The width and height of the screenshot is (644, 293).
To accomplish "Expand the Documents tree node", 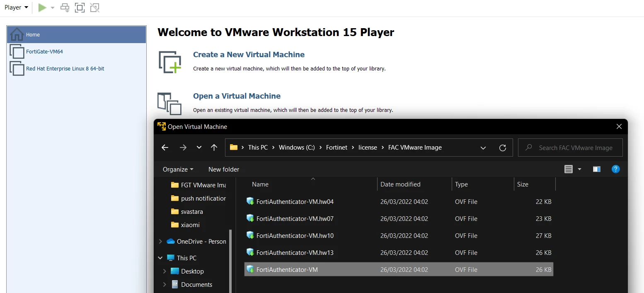I will tap(165, 284).
